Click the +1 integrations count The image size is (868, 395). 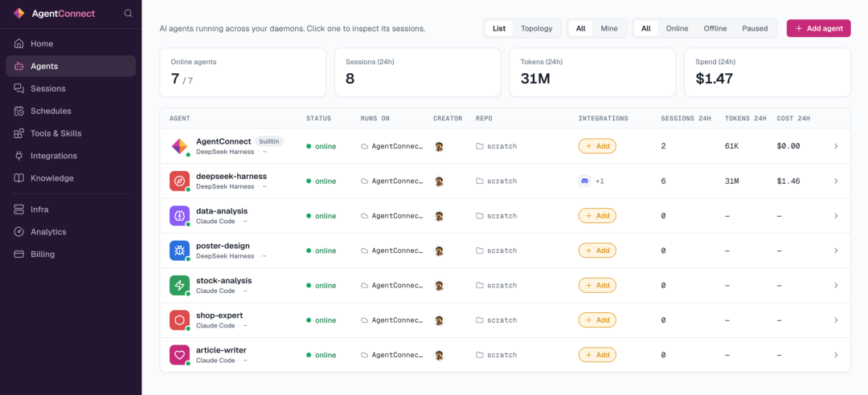(x=600, y=181)
